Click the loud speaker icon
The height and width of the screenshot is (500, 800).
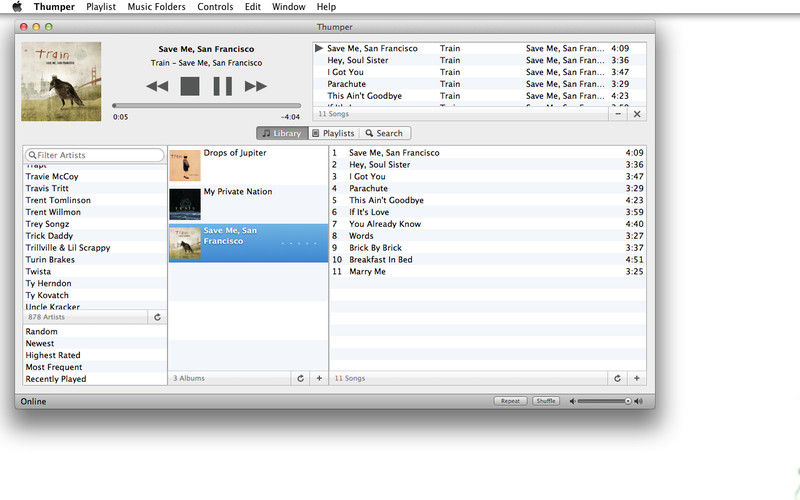tap(638, 402)
